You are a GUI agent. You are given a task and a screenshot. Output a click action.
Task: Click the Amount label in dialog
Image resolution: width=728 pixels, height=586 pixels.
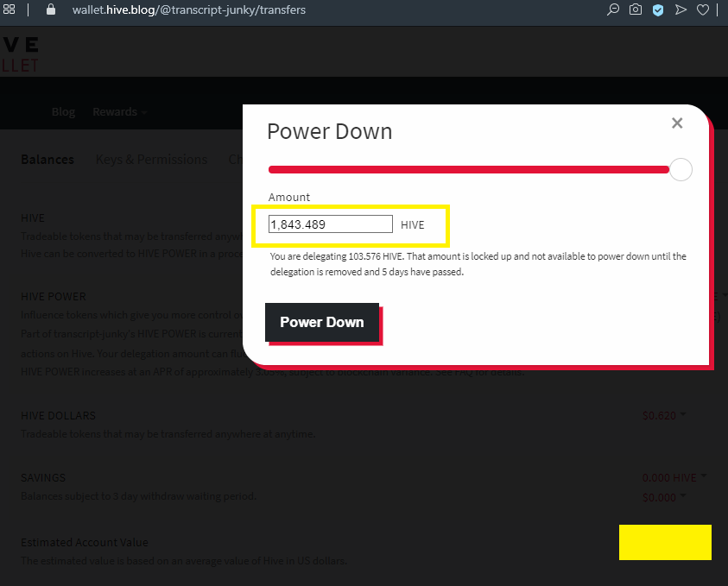point(288,197)
